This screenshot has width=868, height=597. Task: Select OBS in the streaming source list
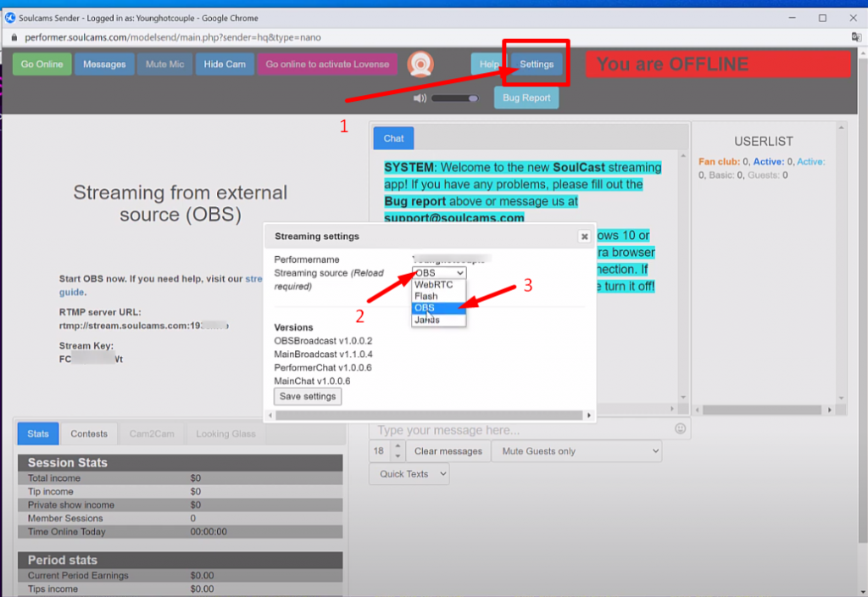click(x=439, y=308)
